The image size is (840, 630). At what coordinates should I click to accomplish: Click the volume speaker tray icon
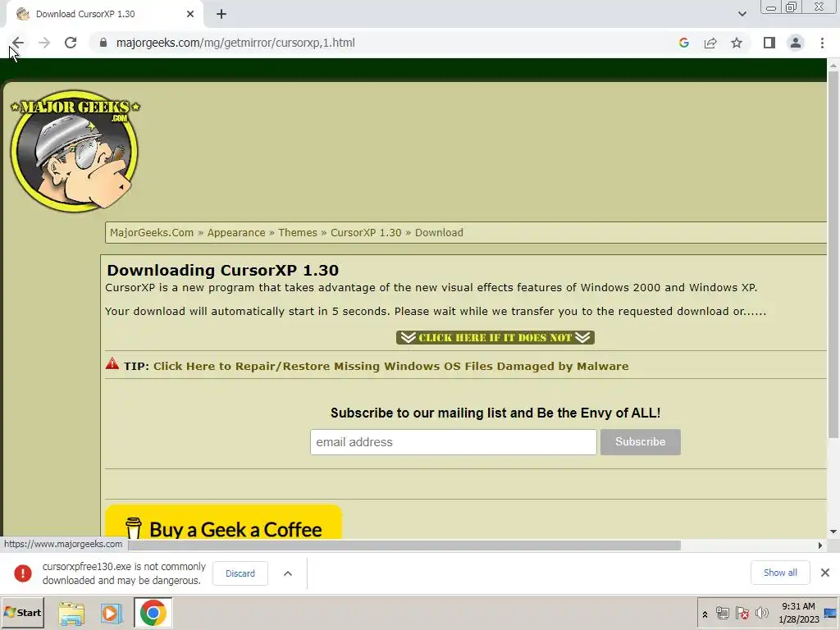[762, 613]
